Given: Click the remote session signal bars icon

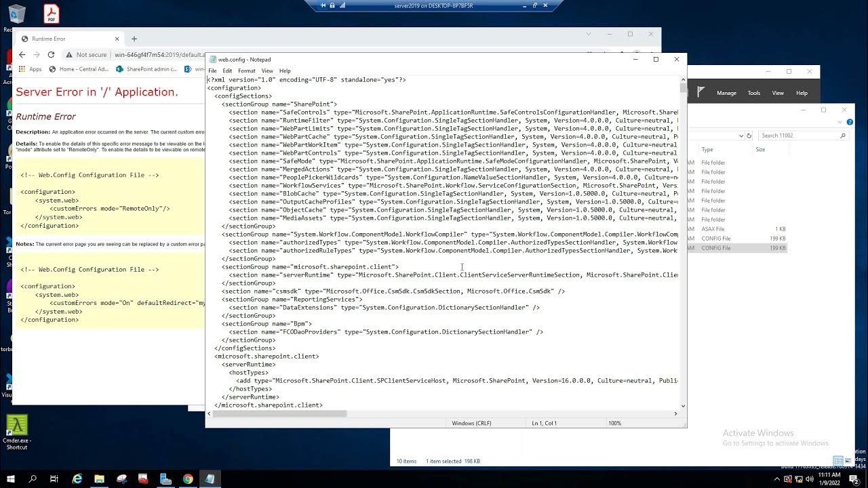Looking at the screenshot, I should click(342, 5).
